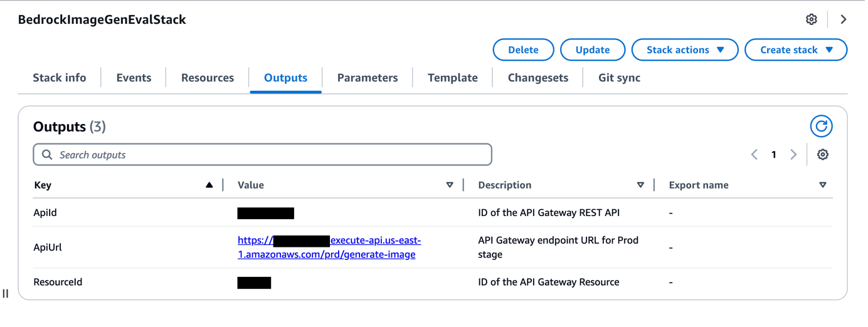Screen dimensions: 868x327
Task: Click the BedrockImageGenEvalStack title
Action: pos(102,20)
